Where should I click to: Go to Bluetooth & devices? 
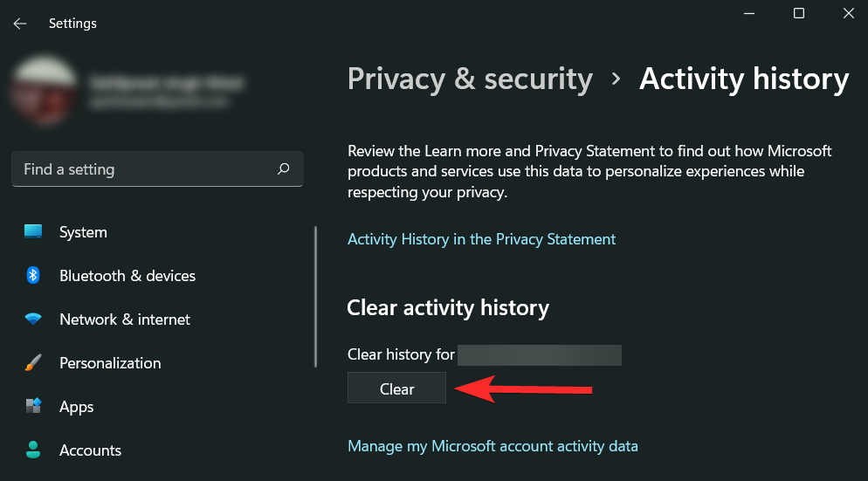[x=127, y=276]
